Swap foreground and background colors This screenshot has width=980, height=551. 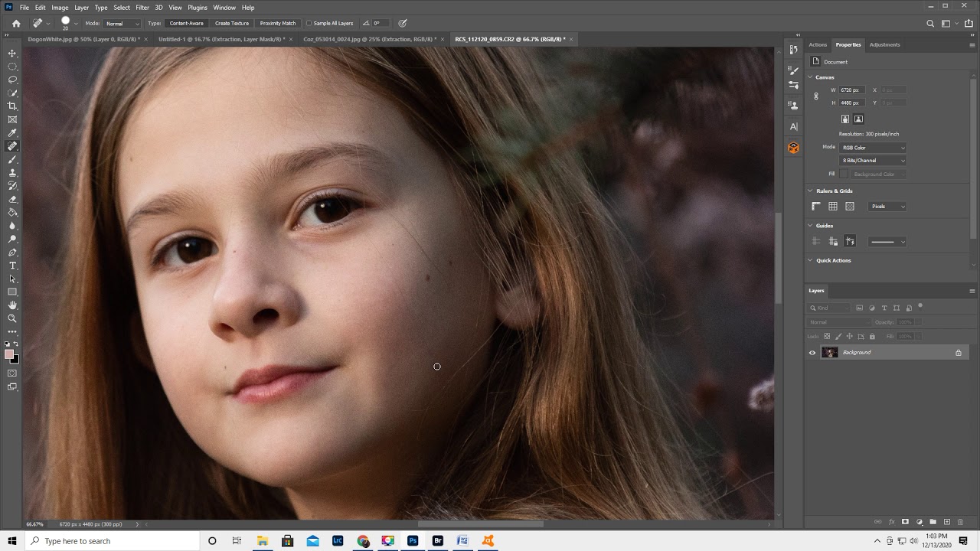tap(16, 344)
